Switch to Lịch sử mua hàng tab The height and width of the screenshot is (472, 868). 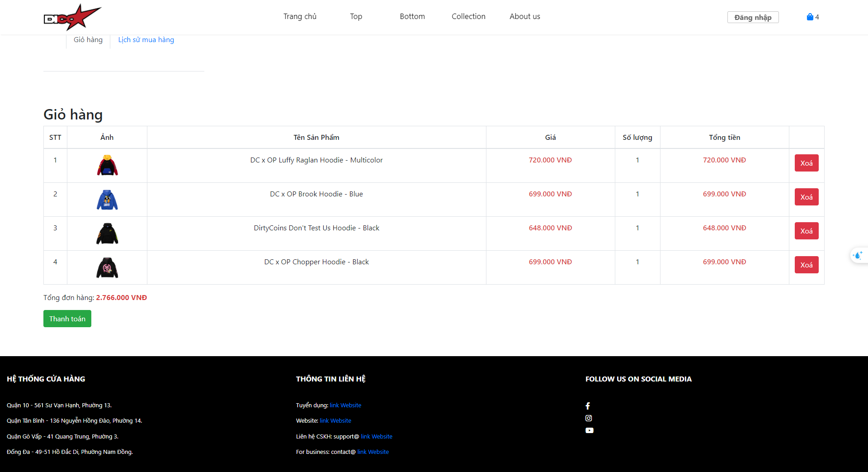pyautogui.click(x=146, y=40)
